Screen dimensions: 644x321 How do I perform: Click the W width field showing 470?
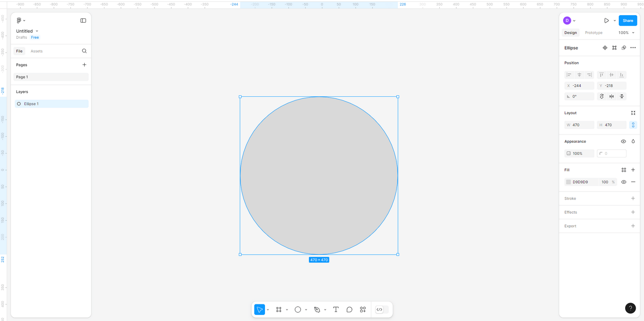(x=579, y=125)
